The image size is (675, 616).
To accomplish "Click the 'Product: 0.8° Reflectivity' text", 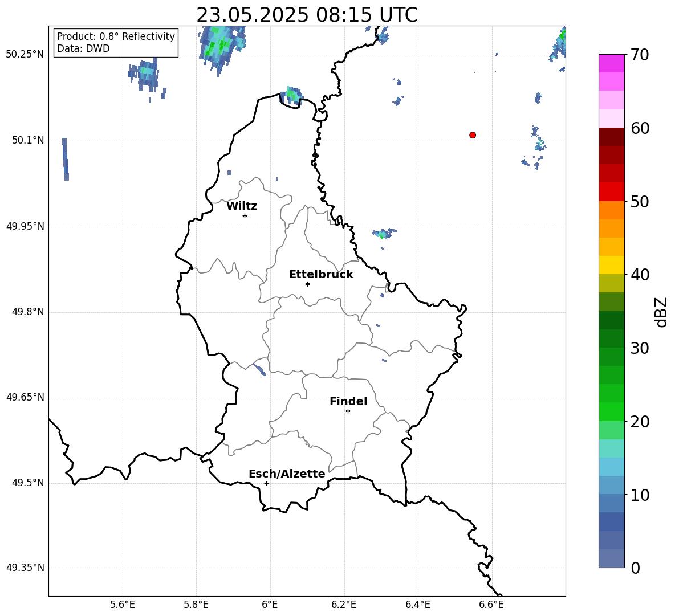I will [116, 36].
